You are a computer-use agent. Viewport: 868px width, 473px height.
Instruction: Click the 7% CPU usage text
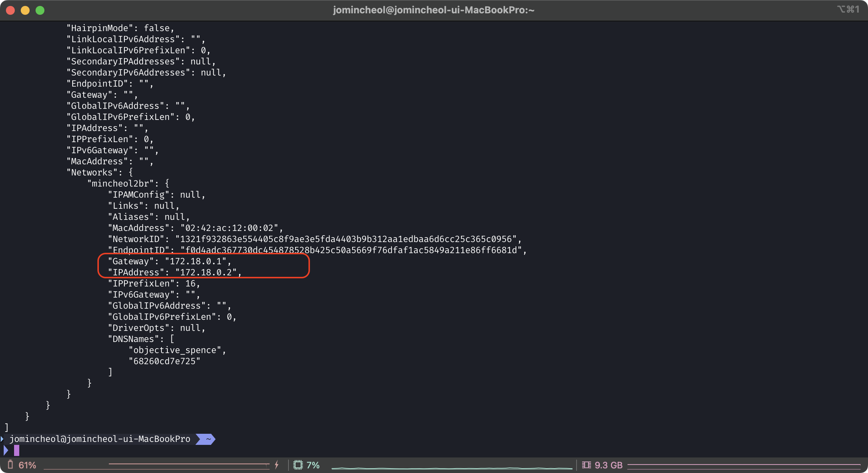313,465
